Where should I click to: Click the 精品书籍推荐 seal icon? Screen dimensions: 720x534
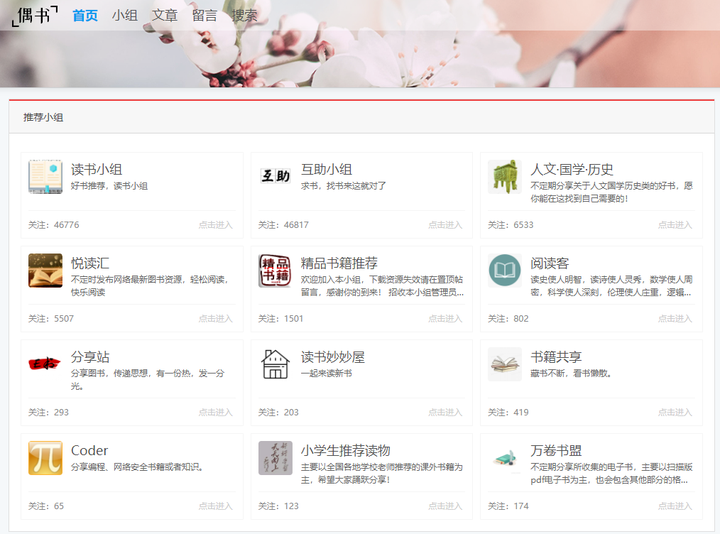click(x=275, y=270)
